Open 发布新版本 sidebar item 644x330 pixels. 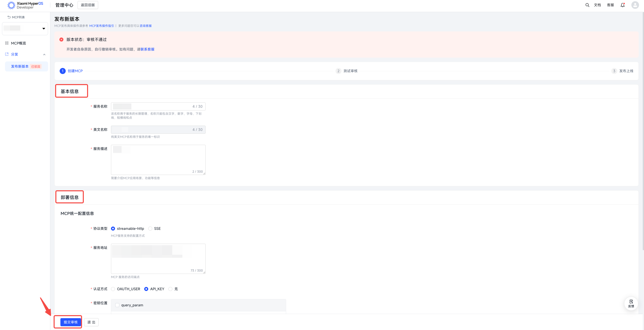(x=20, y=66)
